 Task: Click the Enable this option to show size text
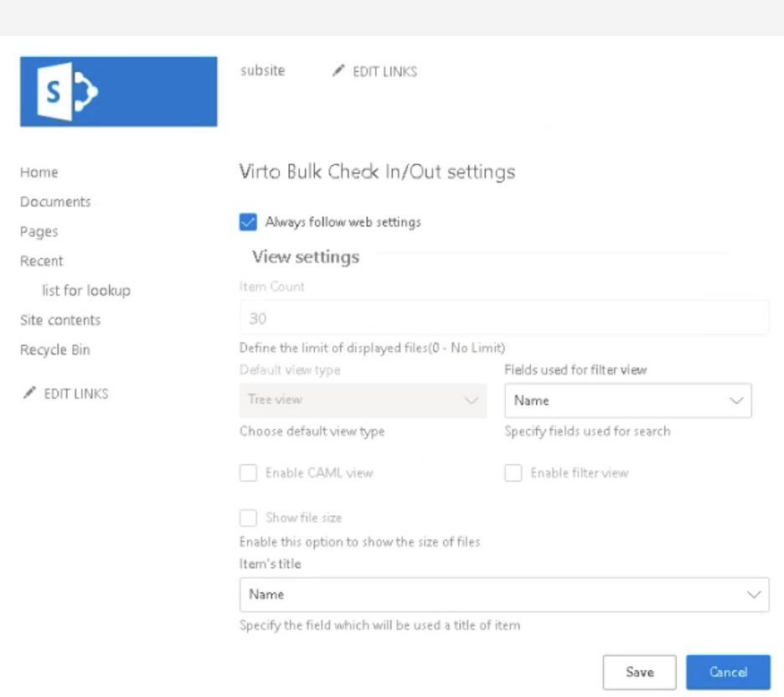click(359, 541)
